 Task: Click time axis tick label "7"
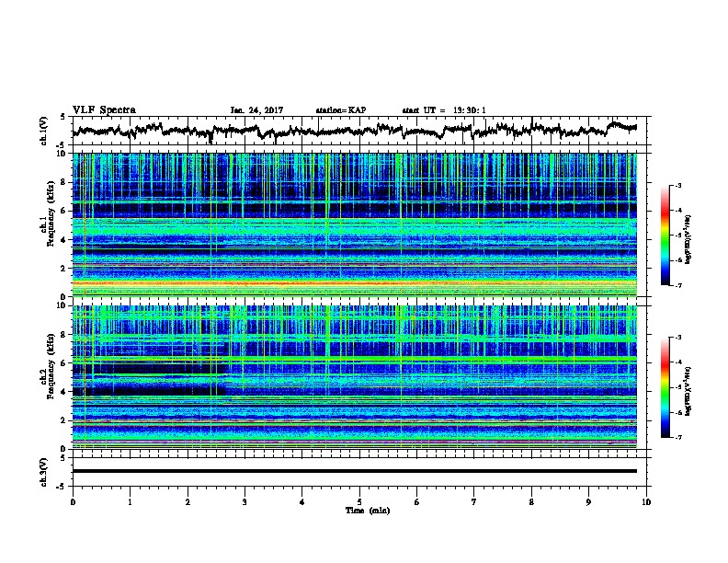pos(474,501)
